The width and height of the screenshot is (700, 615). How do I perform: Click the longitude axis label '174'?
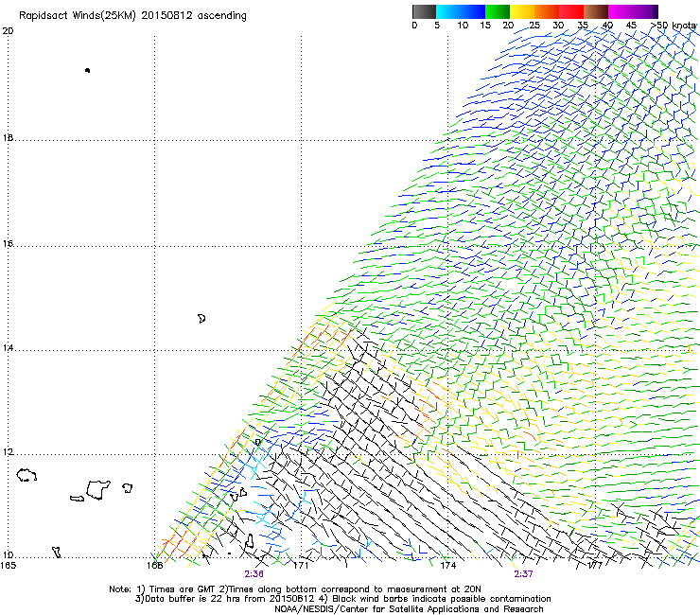click(x=447, y=566)
